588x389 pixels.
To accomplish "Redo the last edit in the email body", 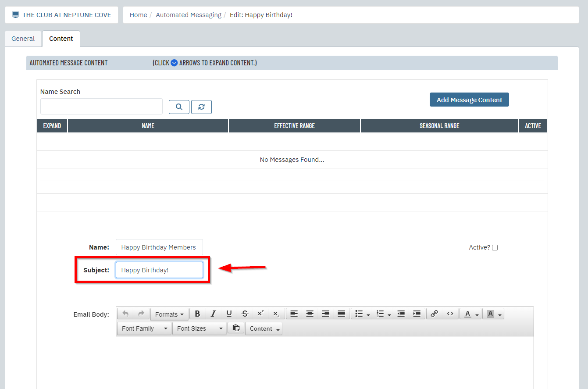I will tap(141, 314).
